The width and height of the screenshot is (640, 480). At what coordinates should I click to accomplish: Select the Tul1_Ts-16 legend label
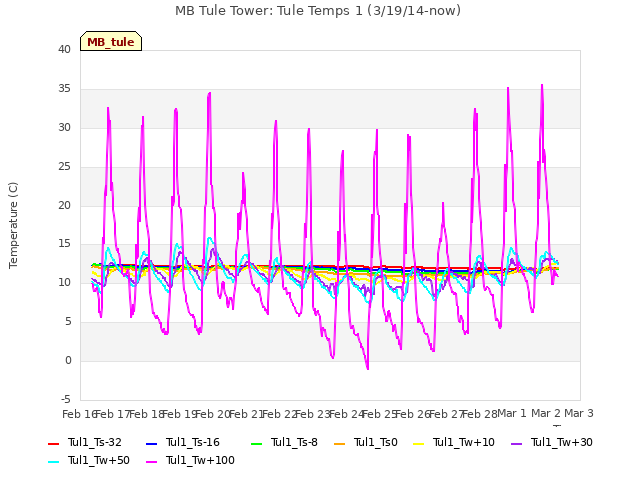click(193, 442)
